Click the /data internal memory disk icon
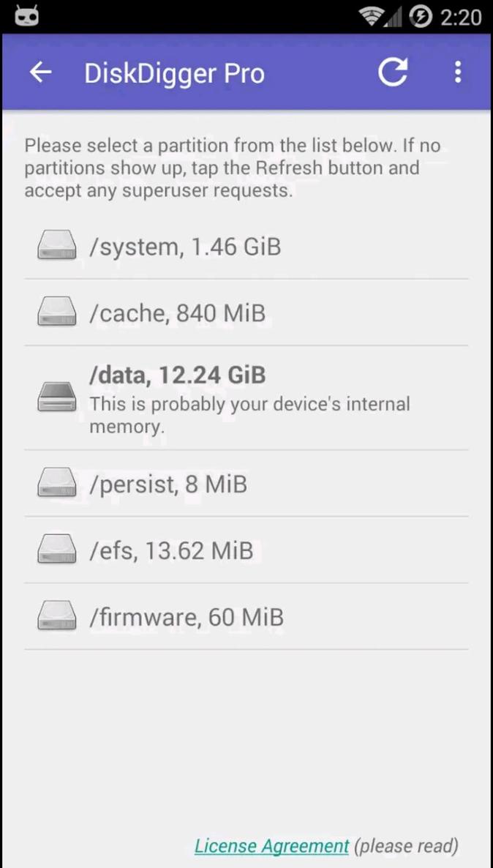The height and width of the screenshot is (868, 493). point(57,397)
